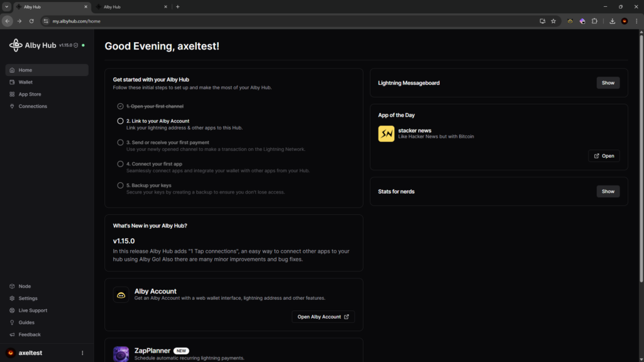
Task: Select step 3 Send or receive payment circle
Action: [x=120, y=143]
